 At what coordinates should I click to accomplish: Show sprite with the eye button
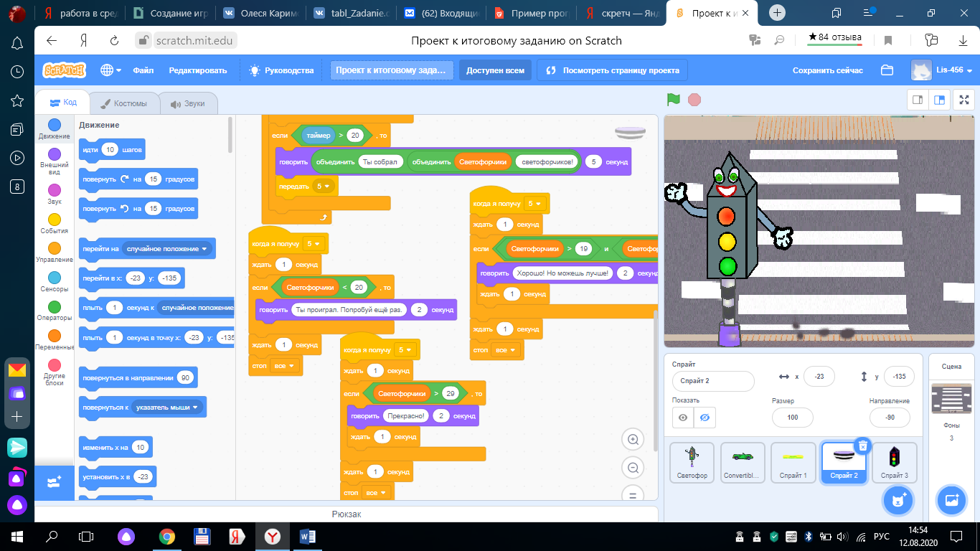683,418
